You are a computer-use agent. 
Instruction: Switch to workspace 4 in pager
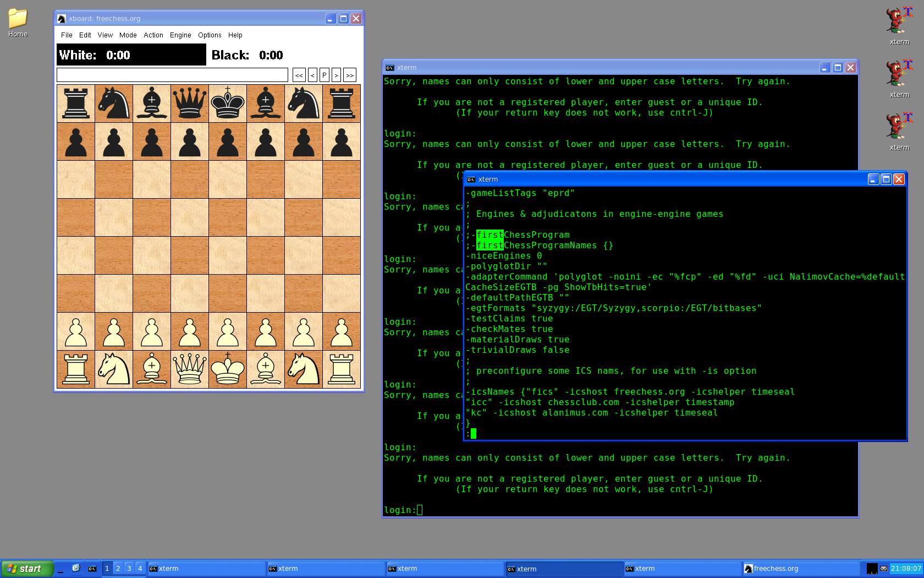coord(140,569)
